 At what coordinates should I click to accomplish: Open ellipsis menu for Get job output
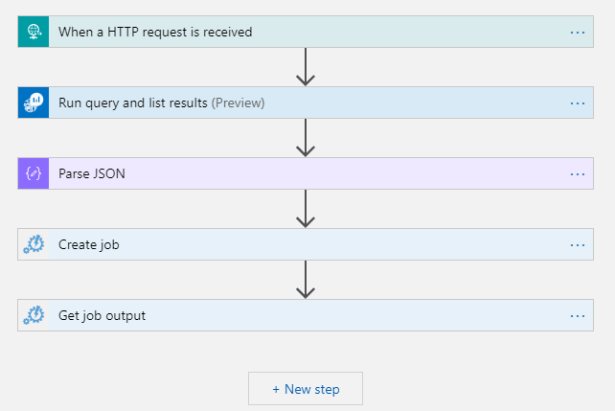(x=577, y=316)
